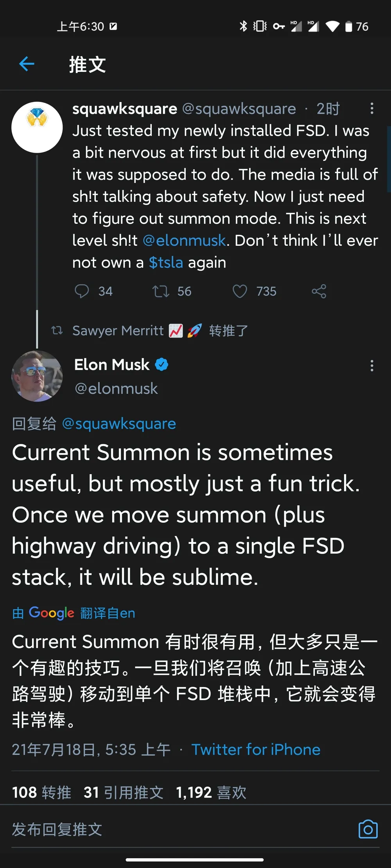Open the @squawksquare reply-to link

[x=119, y=424]
